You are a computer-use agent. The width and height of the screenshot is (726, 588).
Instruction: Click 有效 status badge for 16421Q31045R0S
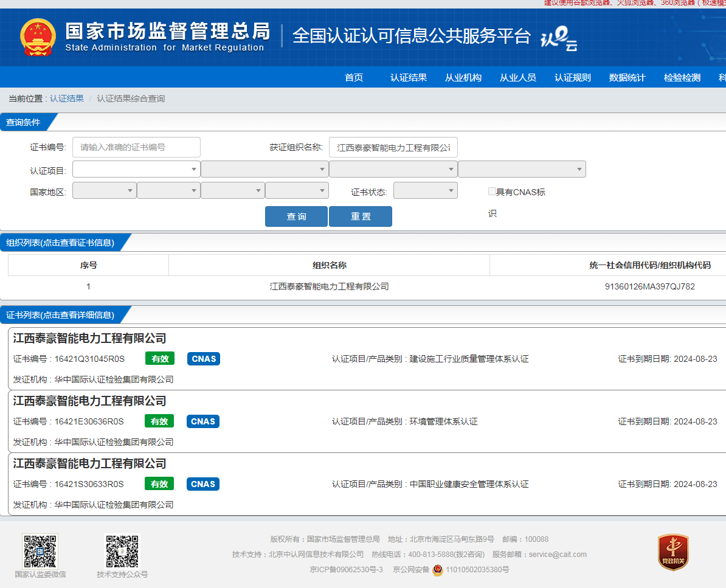pyautogui.click(x=160, y=359)
